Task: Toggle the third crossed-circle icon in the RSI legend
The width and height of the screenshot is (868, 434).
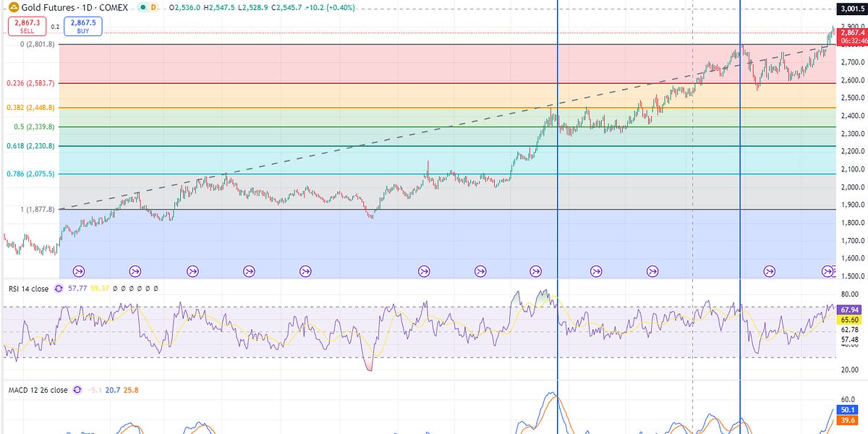Action: pyautogui.click(x=131, y=288)
